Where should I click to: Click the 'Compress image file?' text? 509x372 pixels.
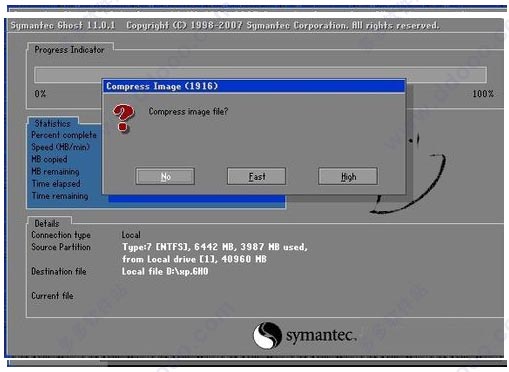coord(188,111)
